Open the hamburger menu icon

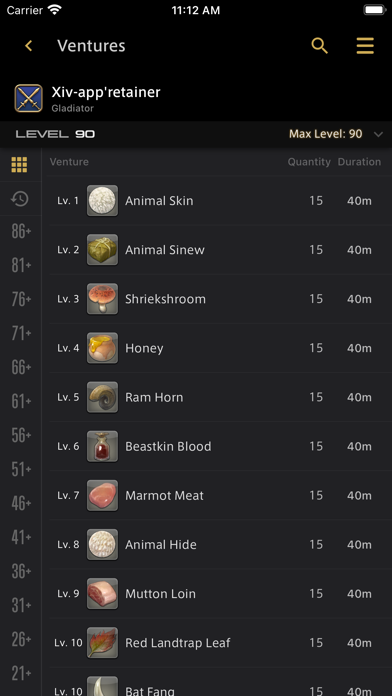365,46
